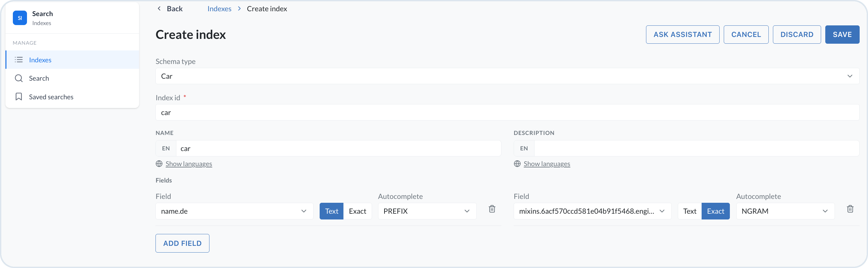Click the SAVE button

point(842,34)
